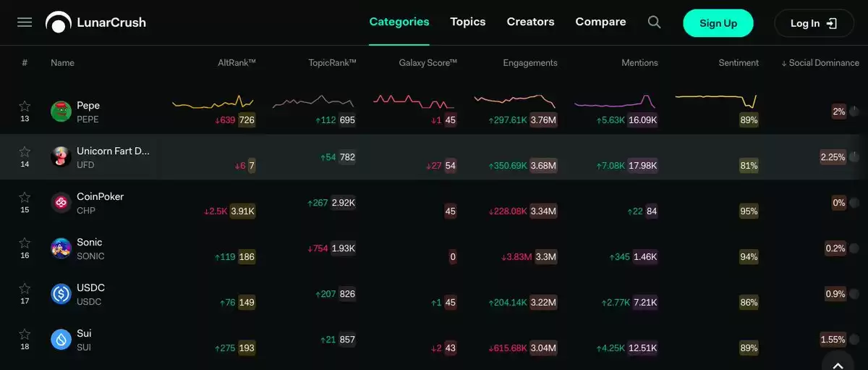Sort by Sentiment column
Viewport: 868px width, 370px height.
click(739, 63)
